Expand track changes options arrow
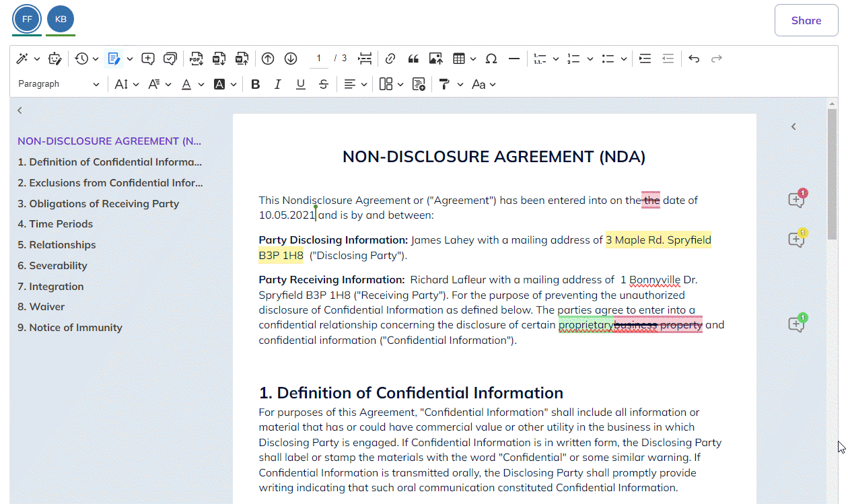This screenshot has width=848, height=504. pos(130,59)
